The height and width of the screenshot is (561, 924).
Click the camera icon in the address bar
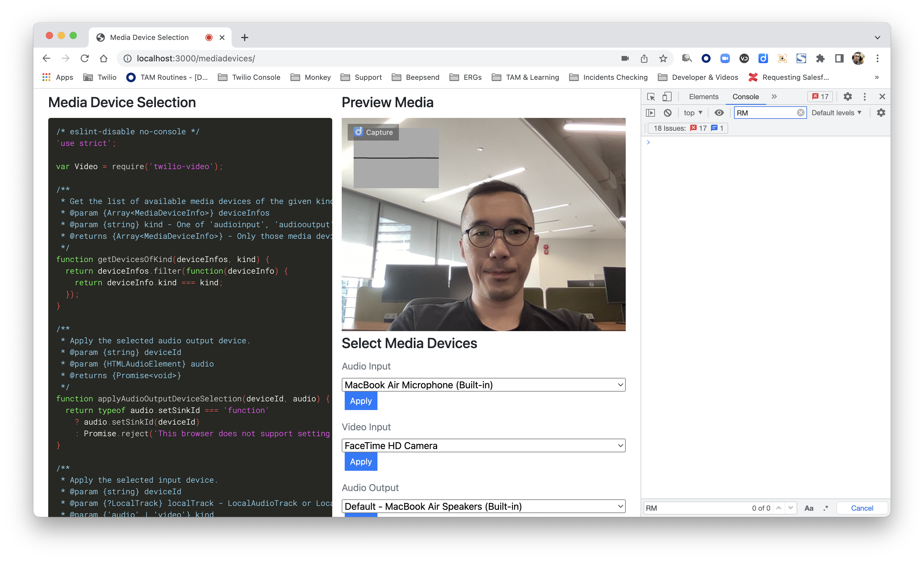[x=625, y=58]
